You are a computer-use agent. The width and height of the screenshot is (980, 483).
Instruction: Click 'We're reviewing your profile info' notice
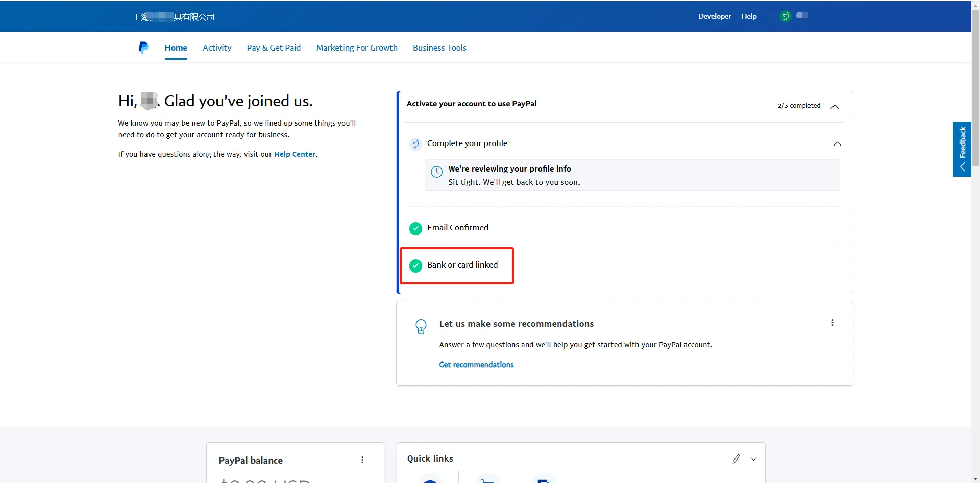(x=632, y=175)
